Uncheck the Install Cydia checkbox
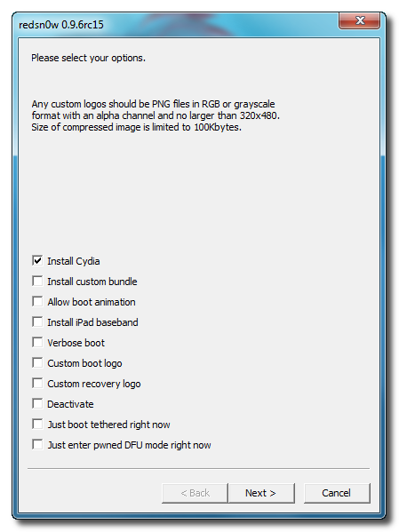 [x=37, y=260]
